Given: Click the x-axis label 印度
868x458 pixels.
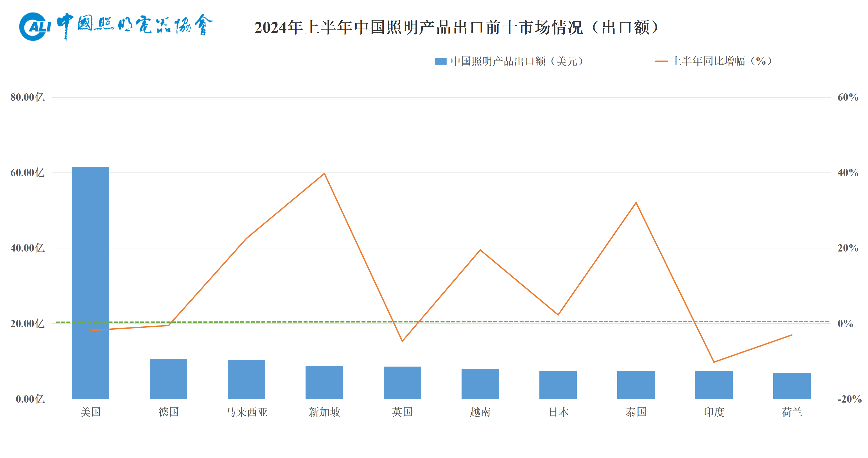Looking at the screenshot, I should tap(714, 412).
